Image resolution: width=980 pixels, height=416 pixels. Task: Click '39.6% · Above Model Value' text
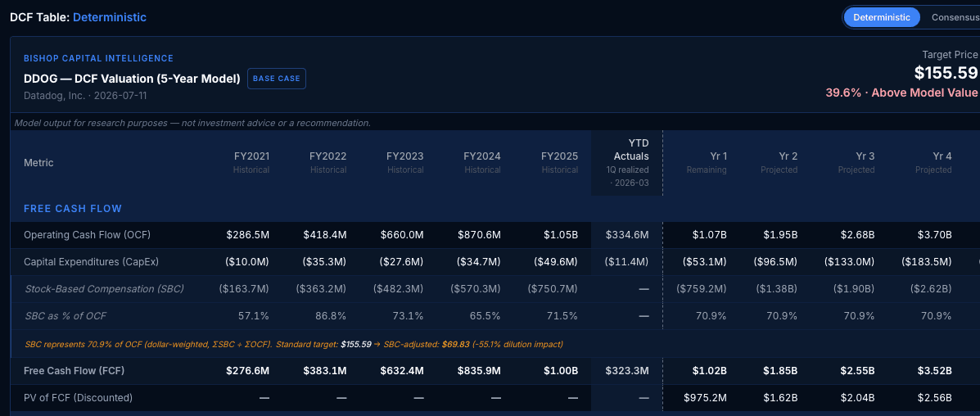(901, 93)
